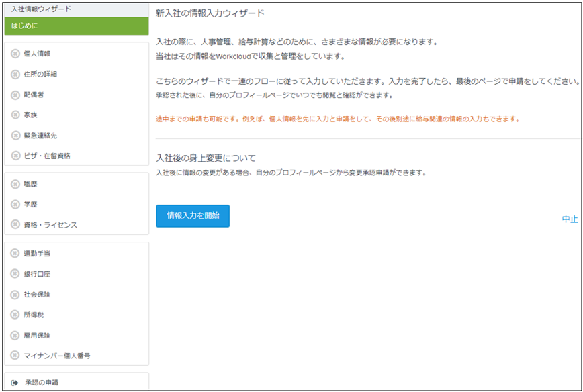
Task: Navigate to the 学歴 step
Action: pos(32,204)
